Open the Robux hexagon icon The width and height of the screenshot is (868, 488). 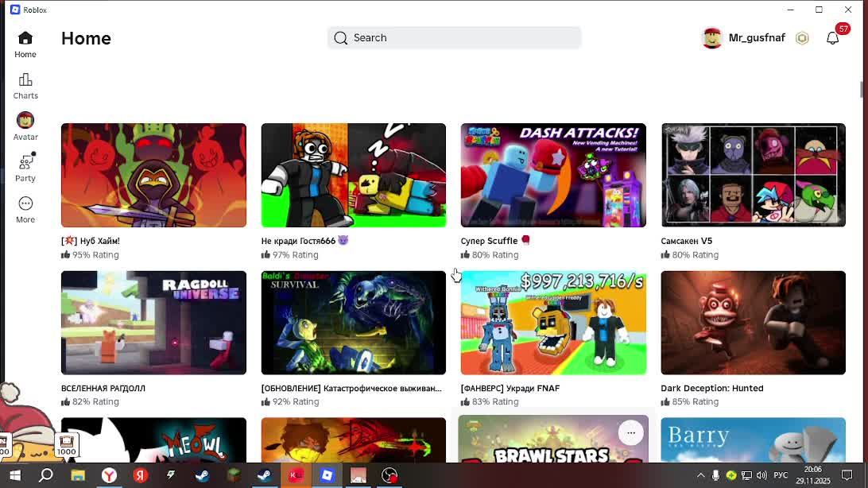pyautogui.click(x=802, y=38)
